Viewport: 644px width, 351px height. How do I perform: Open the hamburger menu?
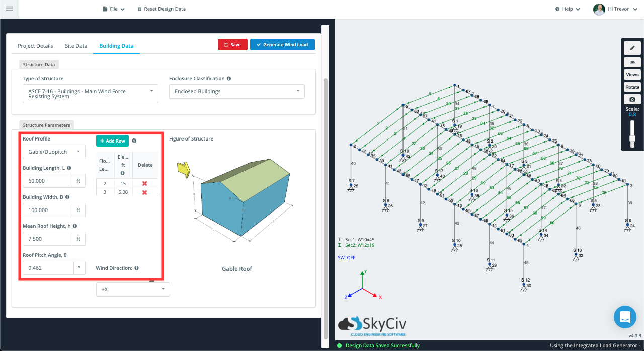click(10, 9)
